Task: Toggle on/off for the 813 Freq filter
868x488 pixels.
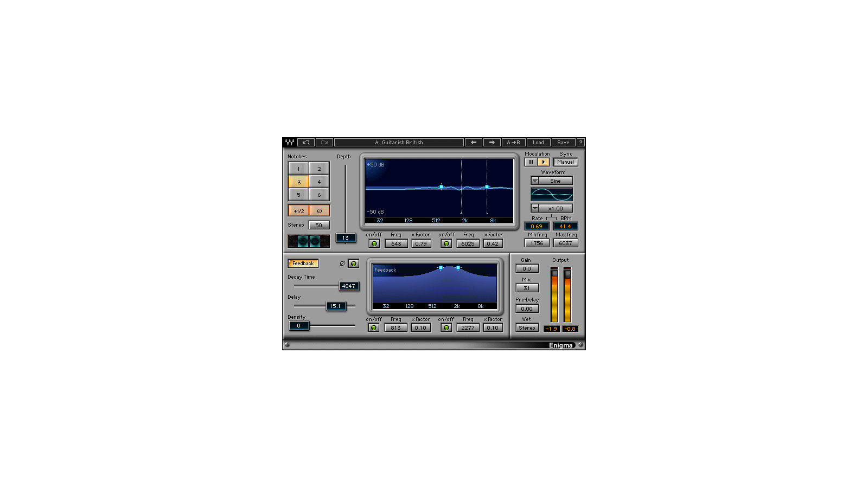Action: (x=374, y=328)
